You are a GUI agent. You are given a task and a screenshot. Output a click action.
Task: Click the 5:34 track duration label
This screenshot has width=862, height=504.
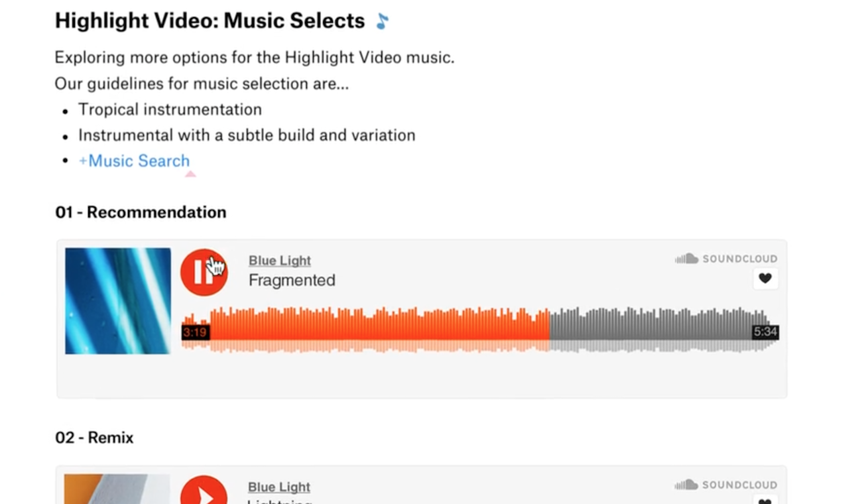point(765,332)
